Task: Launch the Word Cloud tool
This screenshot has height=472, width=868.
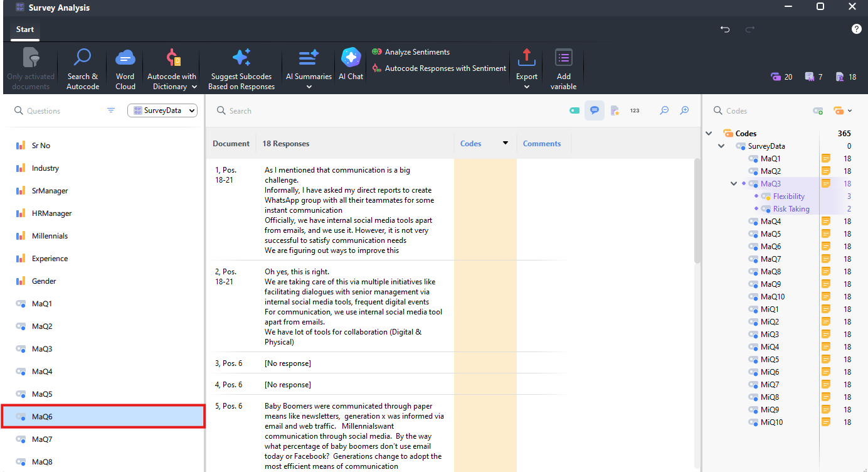Action: coord(125,69)
